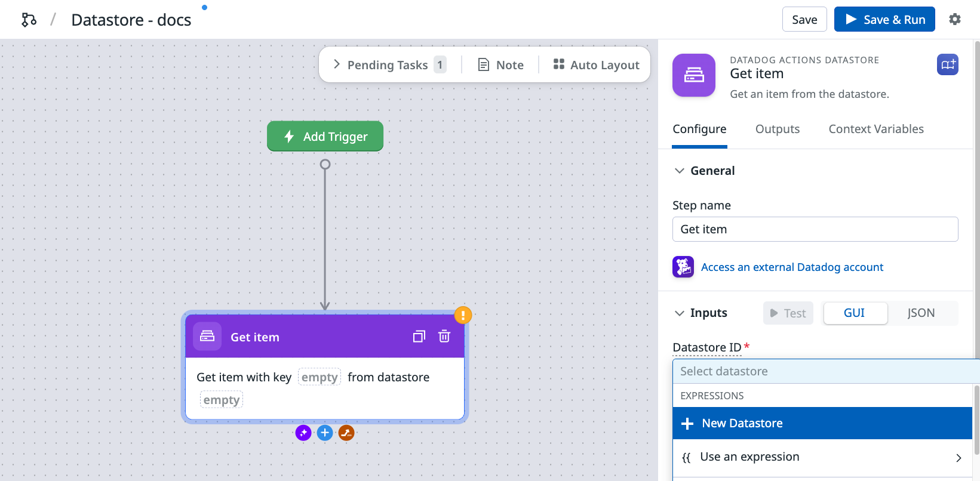This screenshot has width=980, height=481.
Task: Click the purple AI sparkle button below step
Action: [x=303, y=433]
